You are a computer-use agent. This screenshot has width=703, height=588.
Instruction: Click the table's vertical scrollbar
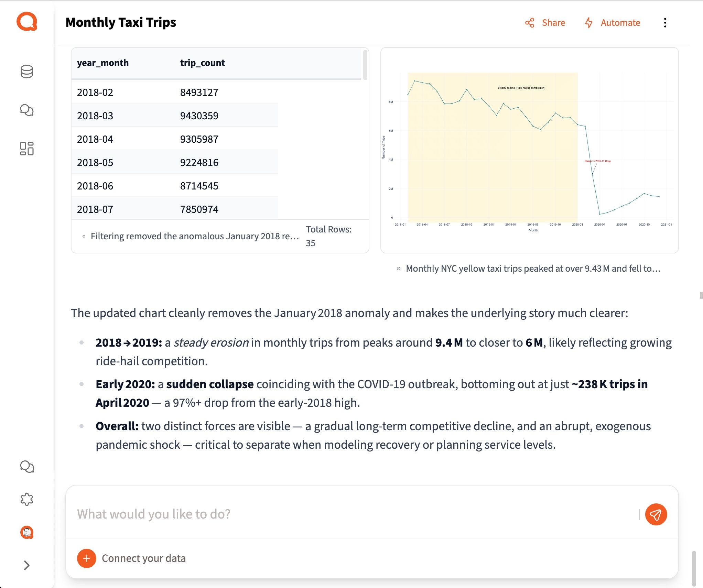365,65
